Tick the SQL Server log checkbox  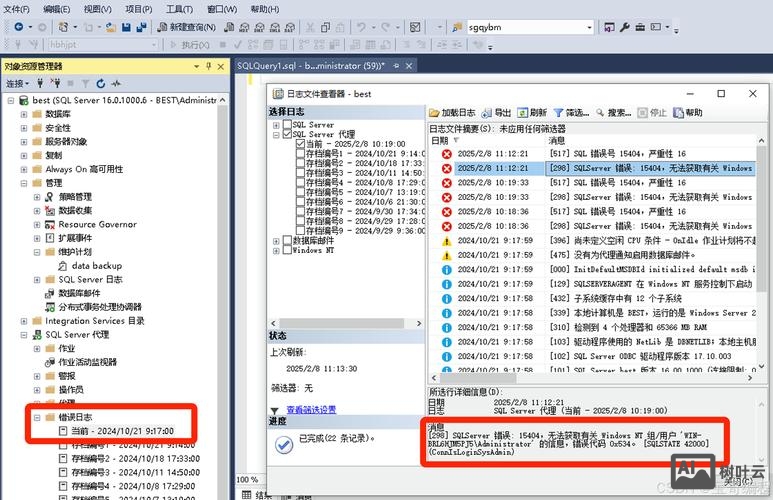[287, 125]
